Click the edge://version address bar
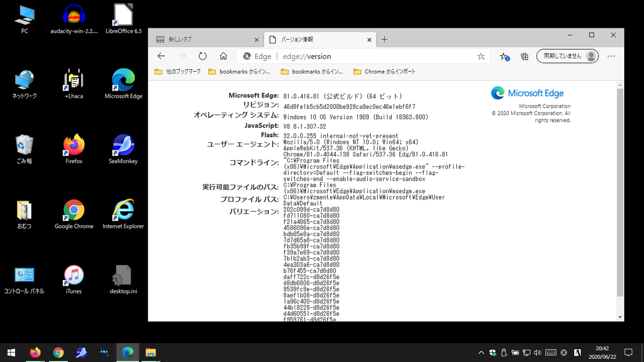The height and width of the screenshot is (362, 644). (364, 56)
